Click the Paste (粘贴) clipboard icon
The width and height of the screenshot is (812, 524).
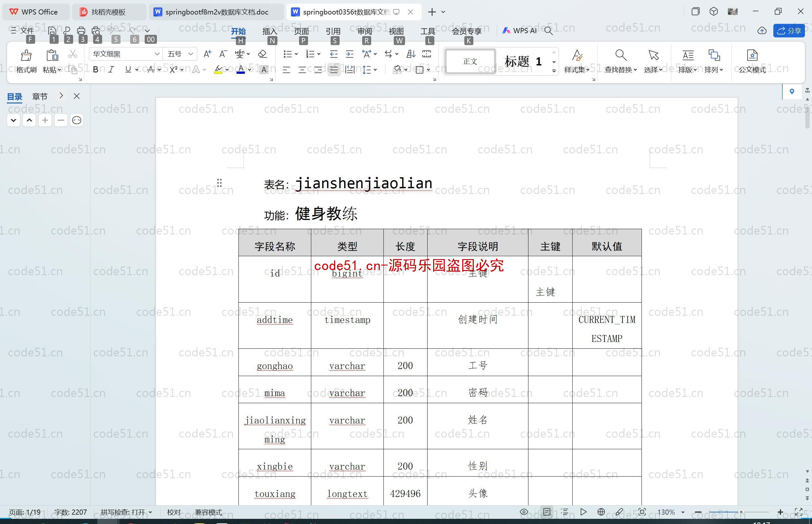coord(52,55)
